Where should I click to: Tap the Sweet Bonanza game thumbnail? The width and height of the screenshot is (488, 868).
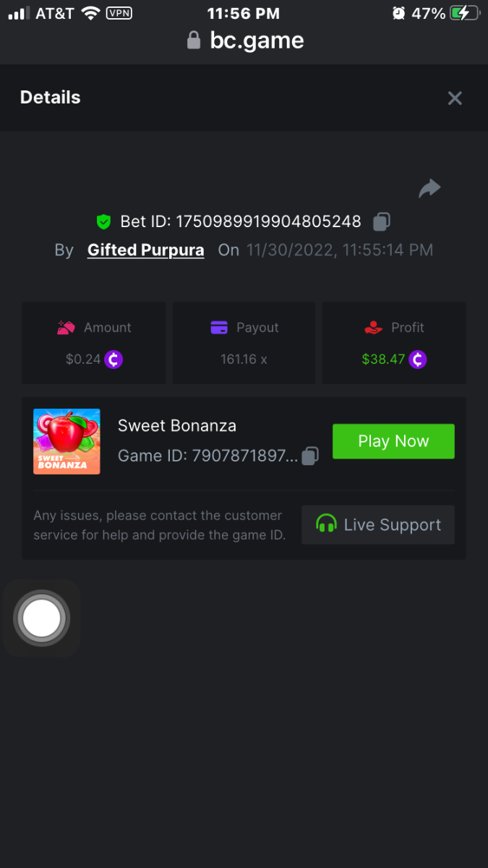click(67, 441)
